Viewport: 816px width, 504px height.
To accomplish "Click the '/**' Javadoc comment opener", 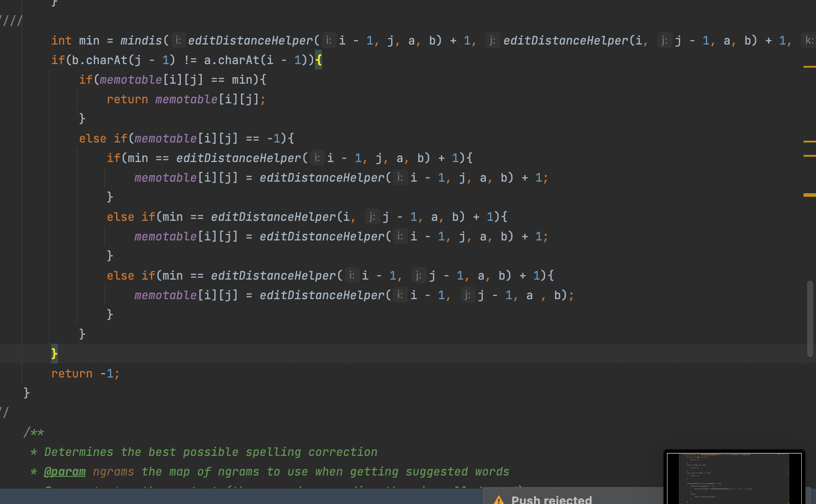I will point(34,432).
